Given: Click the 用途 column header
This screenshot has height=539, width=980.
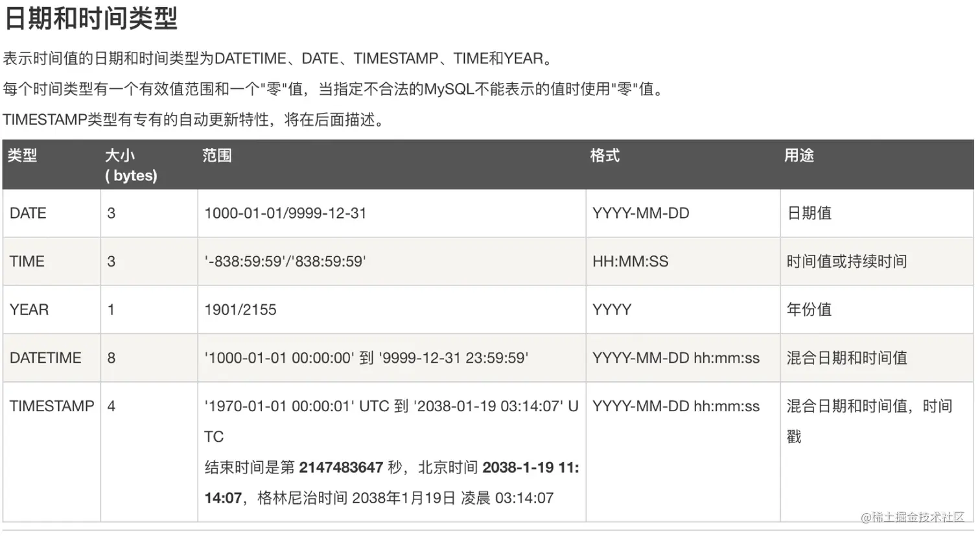Looking at the screenshot, I should tap(799, 156).
